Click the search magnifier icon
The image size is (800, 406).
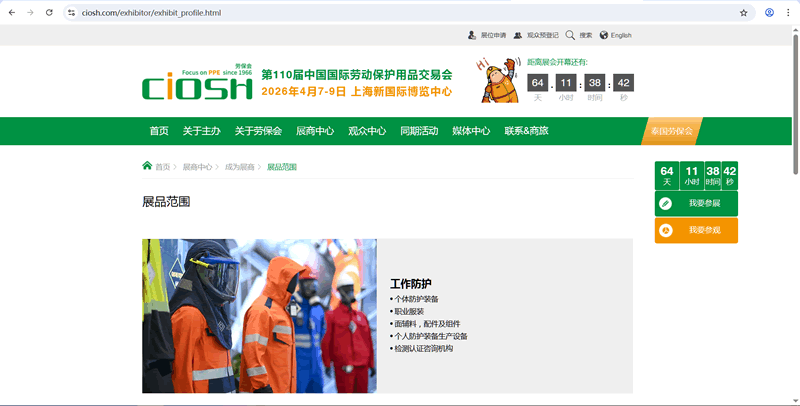pos(570,35)
